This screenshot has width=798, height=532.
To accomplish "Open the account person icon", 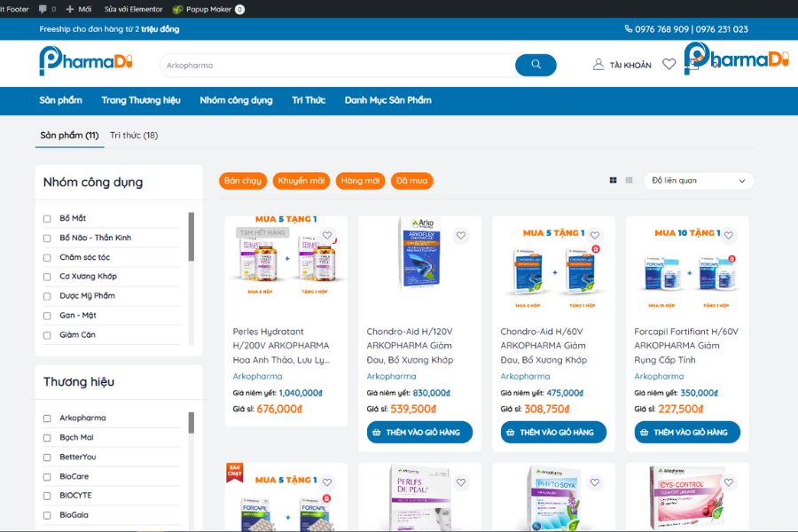I will (598, 64).
